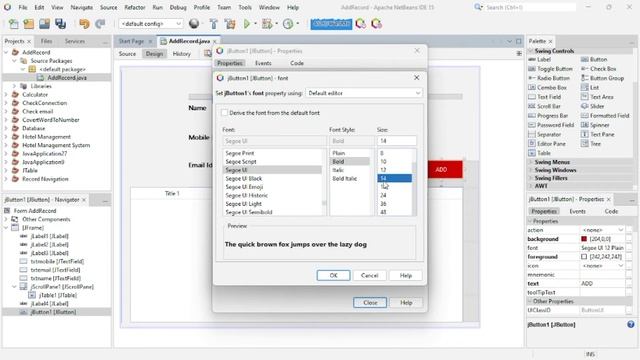Click the Save All toolbar icon
Screen dimensions: 640x360
pos(60,24)
